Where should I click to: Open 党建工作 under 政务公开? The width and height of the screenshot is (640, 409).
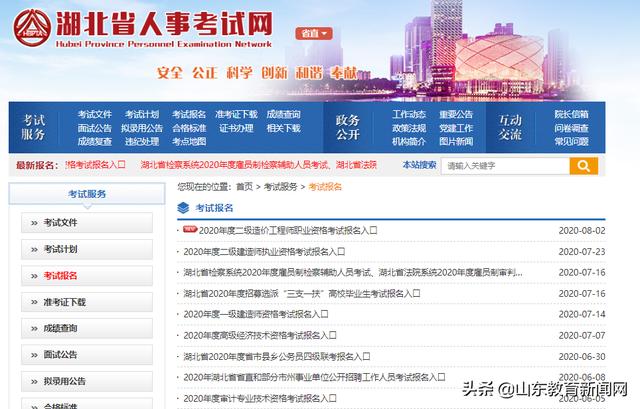(456, 128)
